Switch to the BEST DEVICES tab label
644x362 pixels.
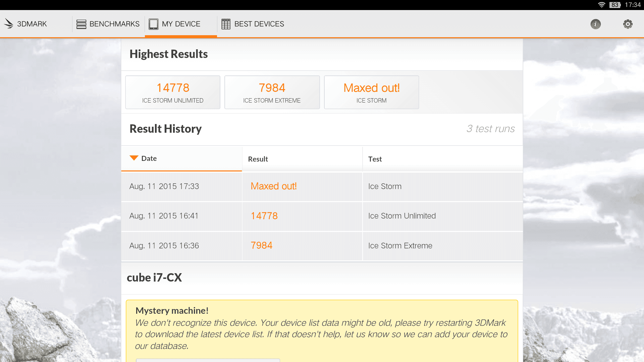[259, 24]
